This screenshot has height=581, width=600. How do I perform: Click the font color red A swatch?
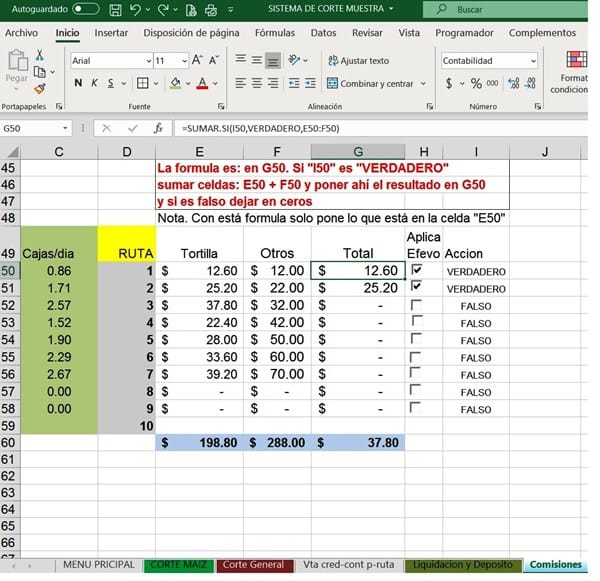pyautogui.click(x=201, y=83)
